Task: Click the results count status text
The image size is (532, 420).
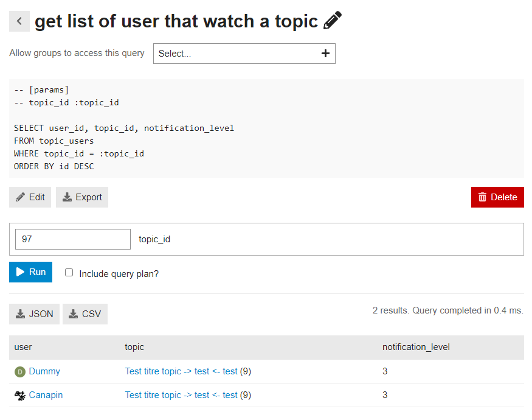Action: (448, 310)
